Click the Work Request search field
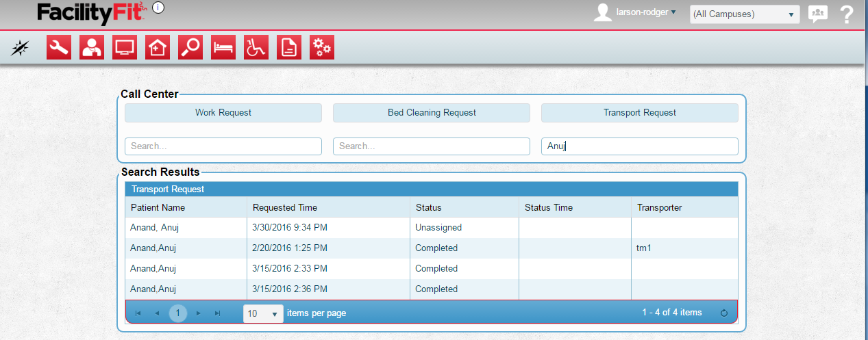Image resolution: width=868 pixels, height=340 pixels. tap(223, 146)
